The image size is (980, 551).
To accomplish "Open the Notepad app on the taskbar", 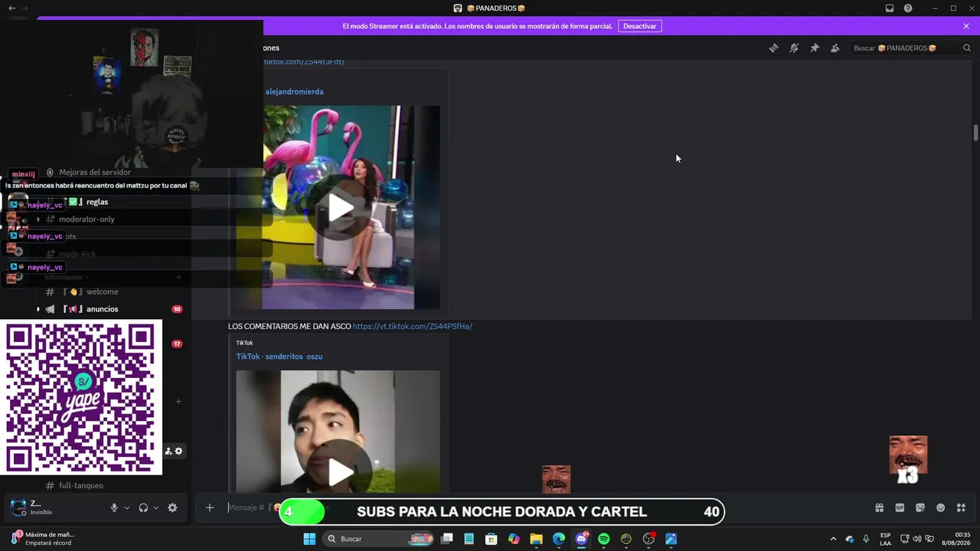I will [x=469, y=539].
